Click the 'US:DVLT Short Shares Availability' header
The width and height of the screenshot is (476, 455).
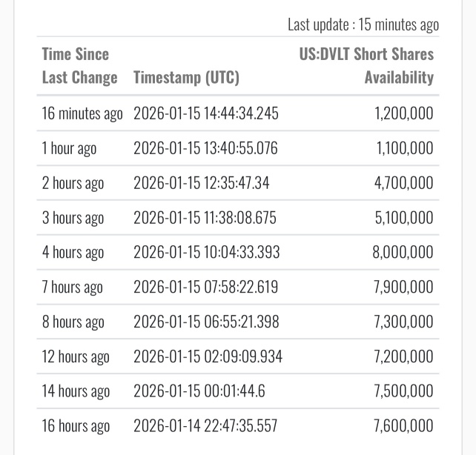point(366,66)
